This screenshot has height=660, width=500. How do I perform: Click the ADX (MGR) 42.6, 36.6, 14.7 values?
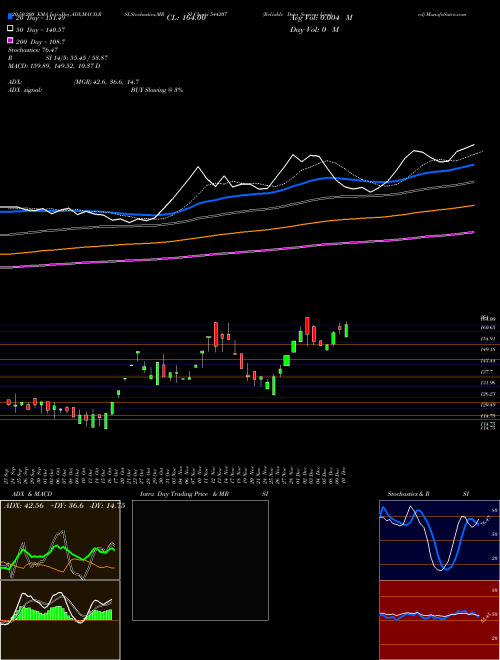tap(106, 82)
